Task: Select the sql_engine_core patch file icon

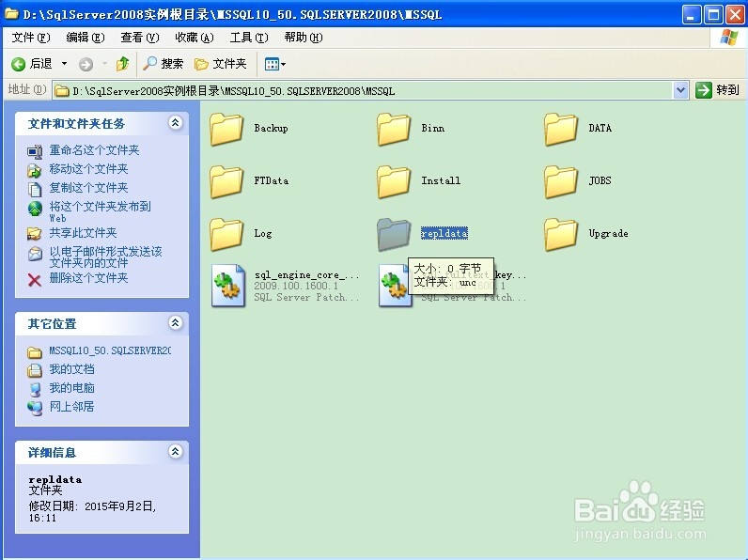Action: 228,286
